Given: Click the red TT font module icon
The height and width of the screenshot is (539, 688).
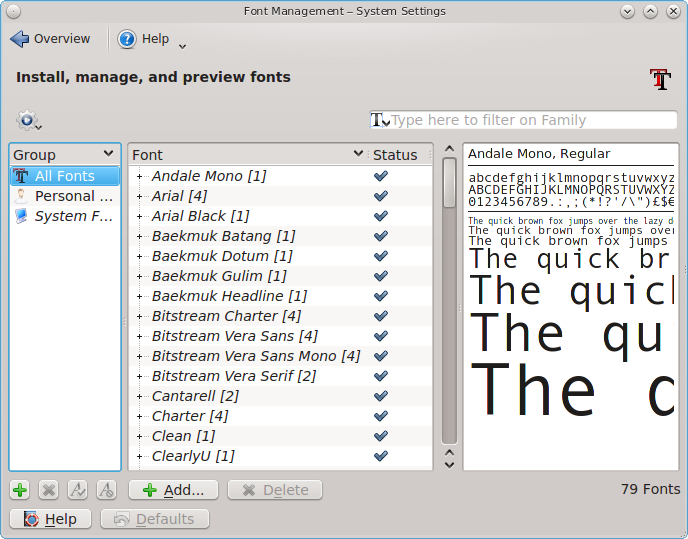Looking at the screenshot, I should (660, 79).
